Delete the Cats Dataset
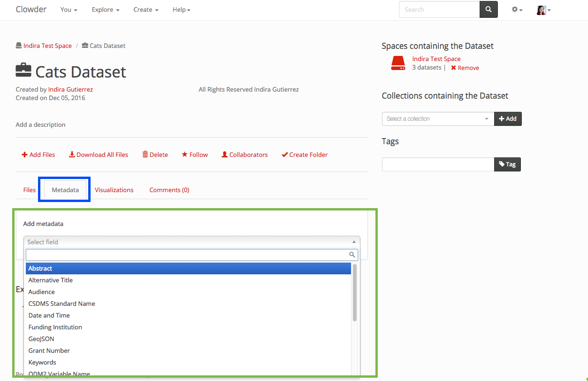 pyautogui.click(x=155, y=155)
